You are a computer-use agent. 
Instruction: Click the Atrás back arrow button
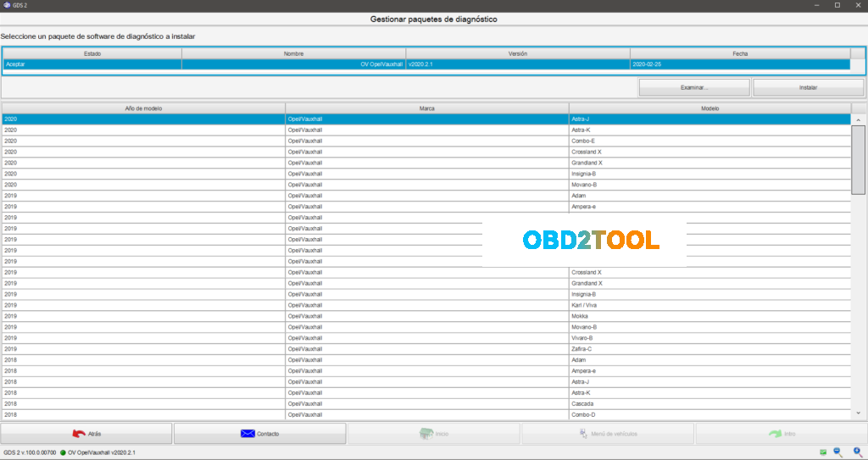(86, 434)
